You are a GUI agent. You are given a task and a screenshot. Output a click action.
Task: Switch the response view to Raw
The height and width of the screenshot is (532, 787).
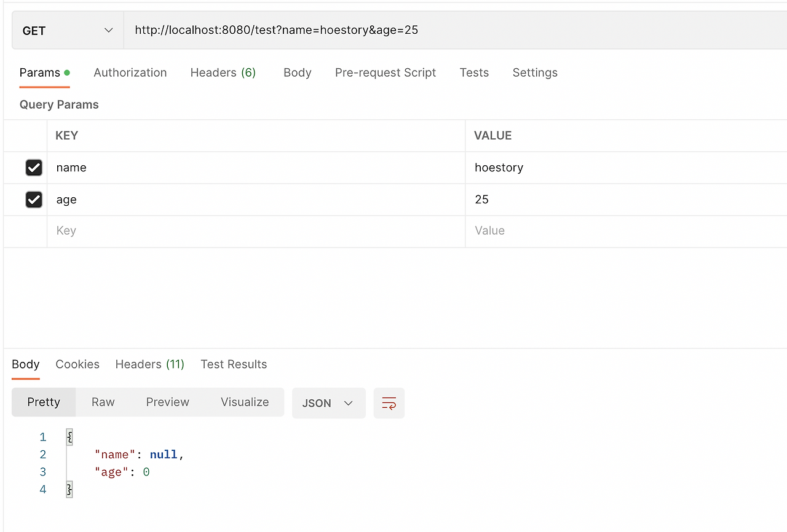(102, 402)
